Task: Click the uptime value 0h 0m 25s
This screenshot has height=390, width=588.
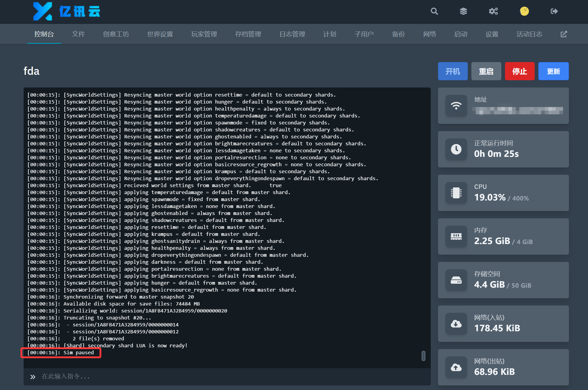Action: point(496,154)
